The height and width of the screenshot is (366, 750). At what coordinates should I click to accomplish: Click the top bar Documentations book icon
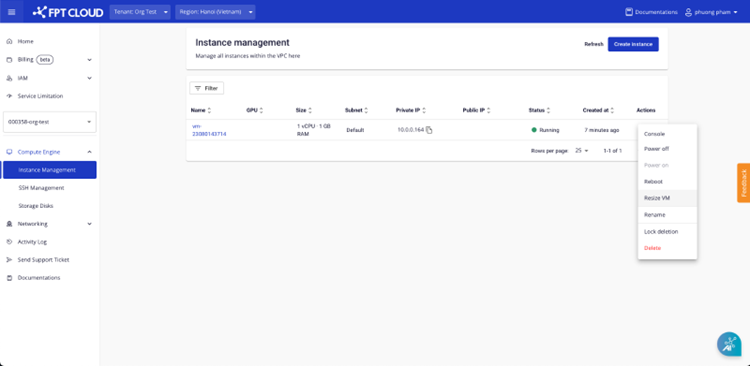coord(629,12)
